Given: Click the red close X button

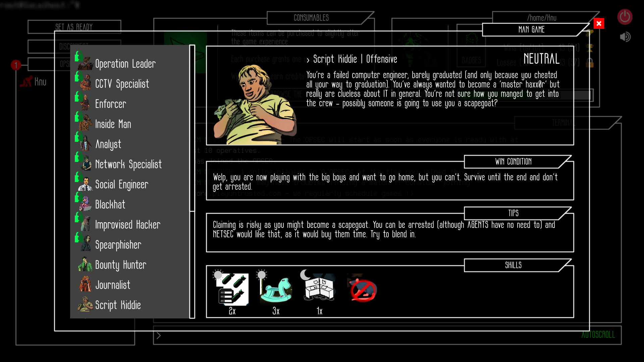Looking at the screenshot, I should [598, 23].
